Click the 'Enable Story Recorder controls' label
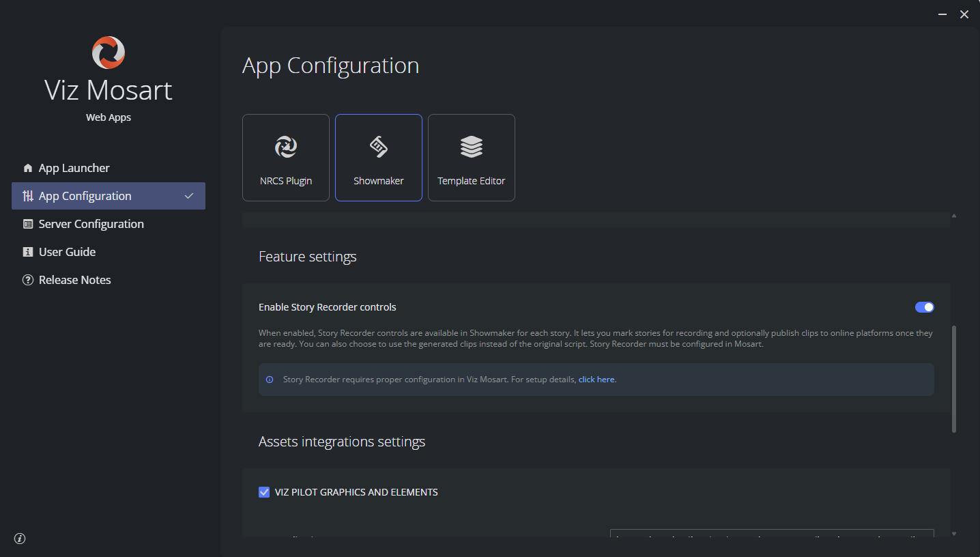This screenshot has height=557, width=980. pyautogui.click(x=328, y=307)
